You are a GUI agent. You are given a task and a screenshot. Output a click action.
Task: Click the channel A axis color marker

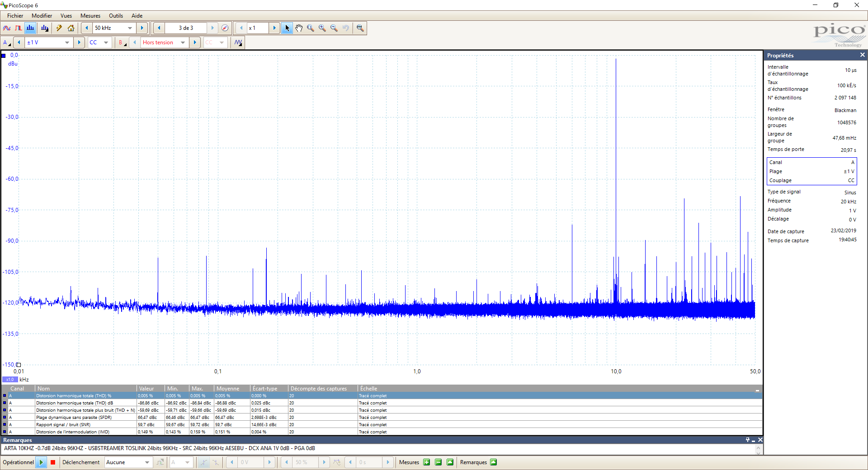4,56
